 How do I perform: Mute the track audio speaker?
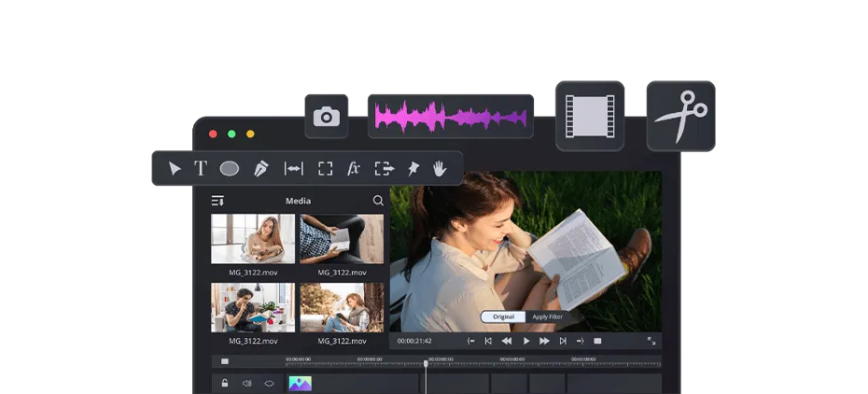click(x=247, y=383)
